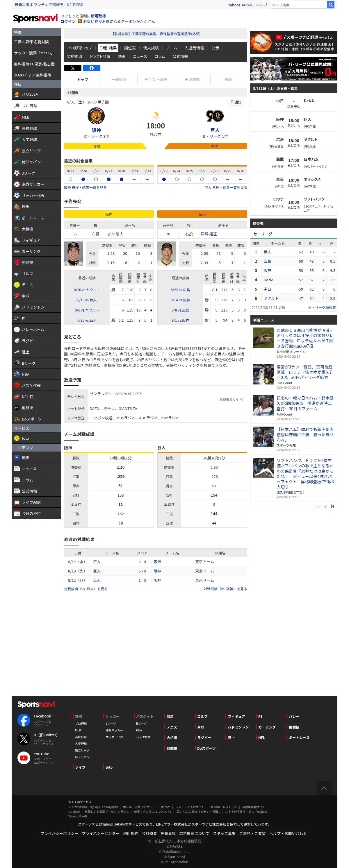349x868 pixels.
Task: Open the 高校野球 sidebar icon
Action: coord(17,128)
